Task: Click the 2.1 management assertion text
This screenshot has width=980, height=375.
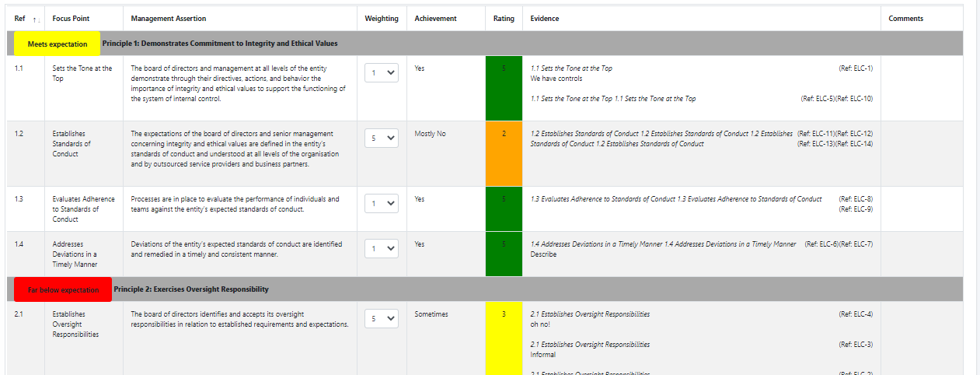Action: (x=239, y=319)
